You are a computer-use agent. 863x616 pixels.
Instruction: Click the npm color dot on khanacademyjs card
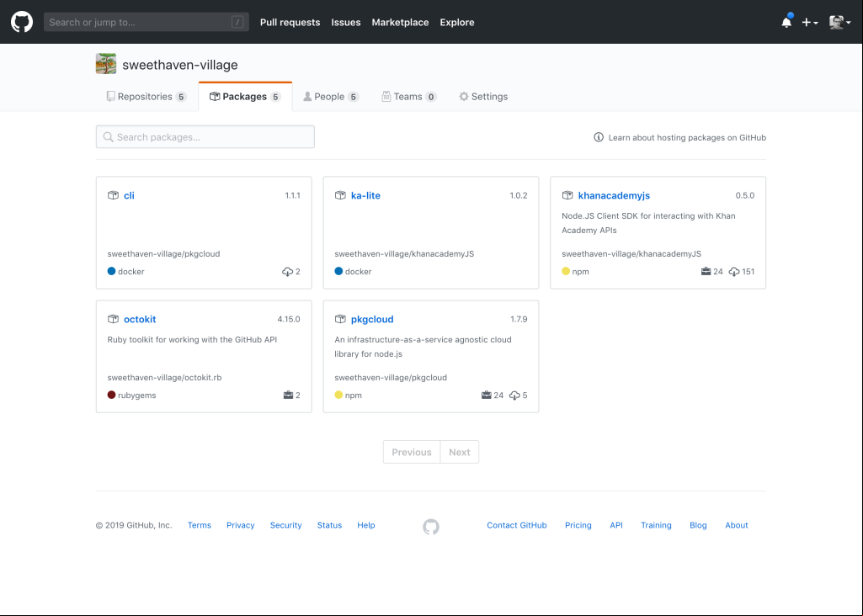click(566, 271)
